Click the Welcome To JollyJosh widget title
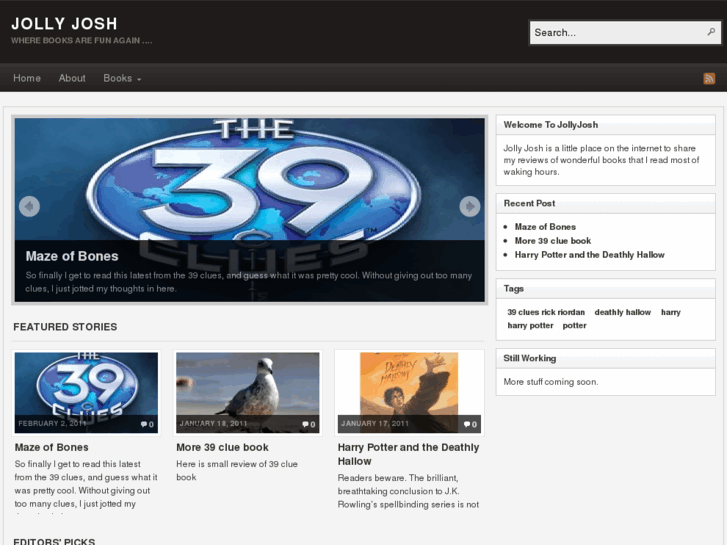The height and width of the screenshot is (545, 727). (550, 125)
